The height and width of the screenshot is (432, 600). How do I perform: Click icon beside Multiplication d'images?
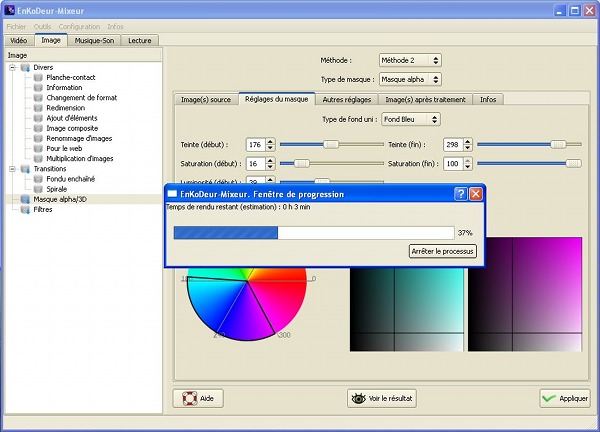coord(38,158)
